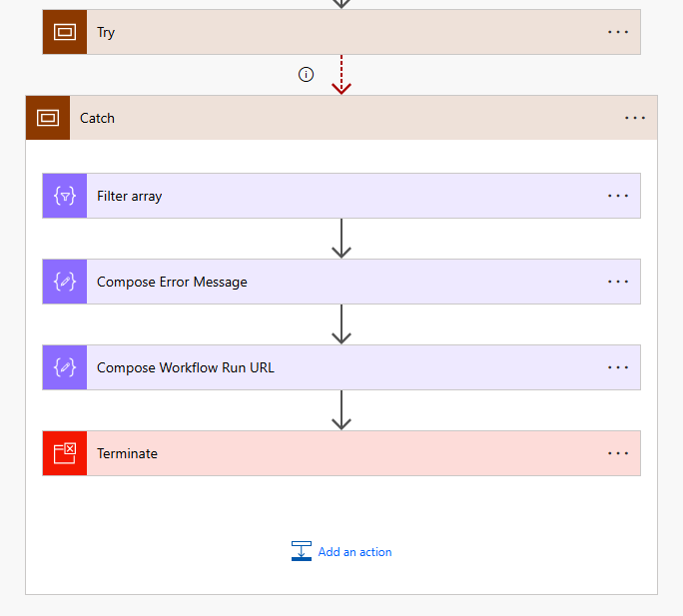
Task: Open Compose Workflow Run URL options menu
Action: coord(618,367)
